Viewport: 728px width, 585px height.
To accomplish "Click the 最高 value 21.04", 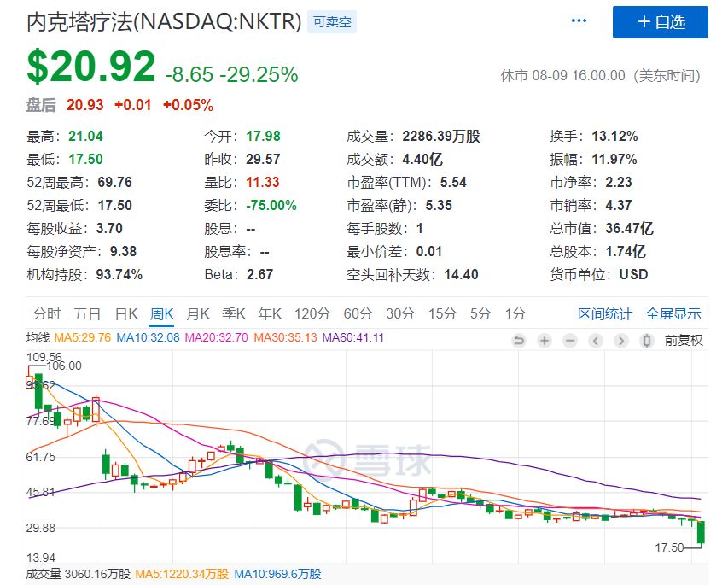I will (x=86, y=136).
